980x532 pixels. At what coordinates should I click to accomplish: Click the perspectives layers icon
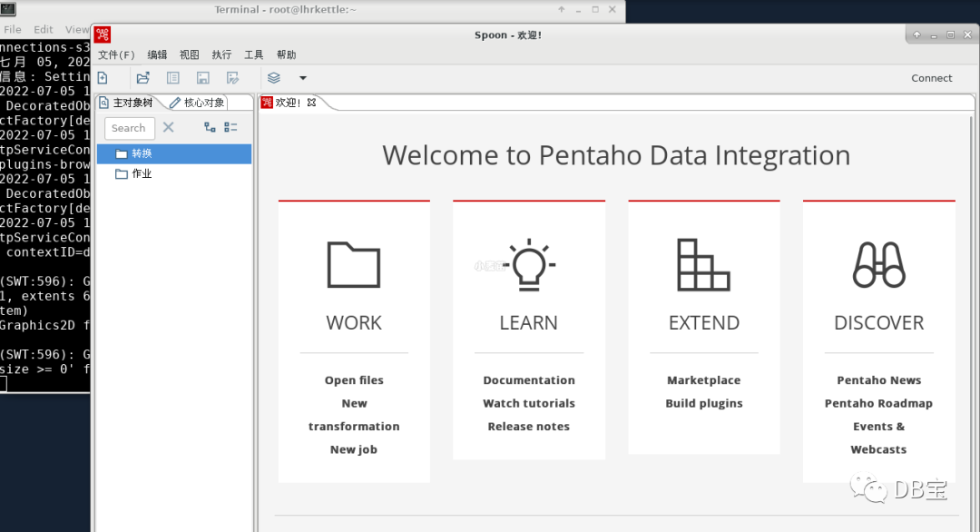pos(274,78)
